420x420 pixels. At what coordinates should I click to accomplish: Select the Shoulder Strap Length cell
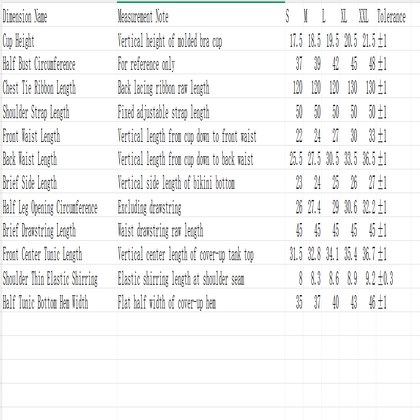point(59,112)
